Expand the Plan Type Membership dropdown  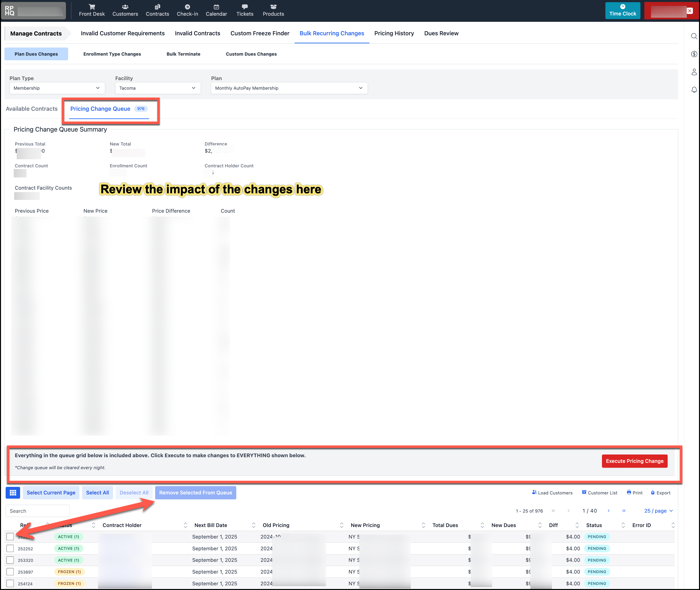[x=57, y=88]
